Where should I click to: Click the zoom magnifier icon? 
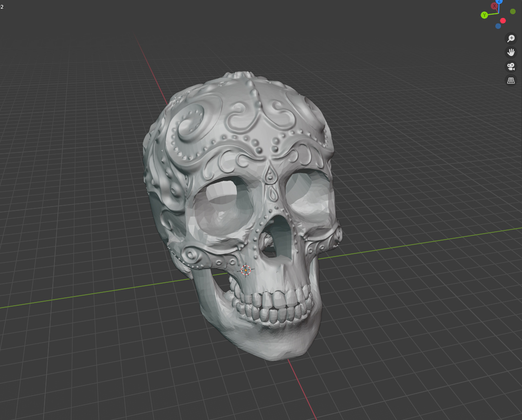[x=511, y=39]
